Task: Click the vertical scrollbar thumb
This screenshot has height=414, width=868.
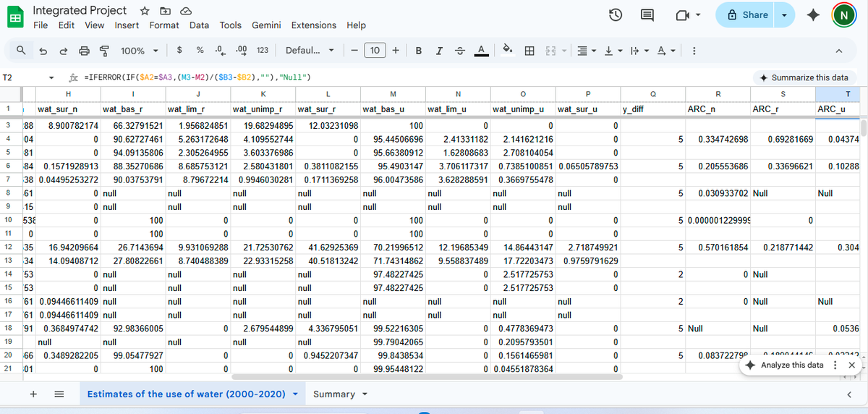Action: click(x=863, y=129)
